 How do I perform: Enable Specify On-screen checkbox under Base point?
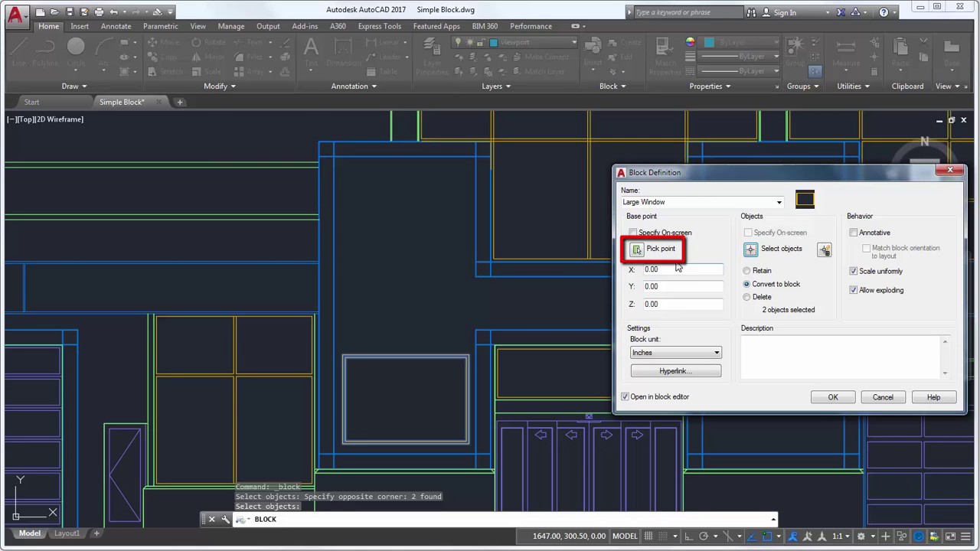pos(633,233)
